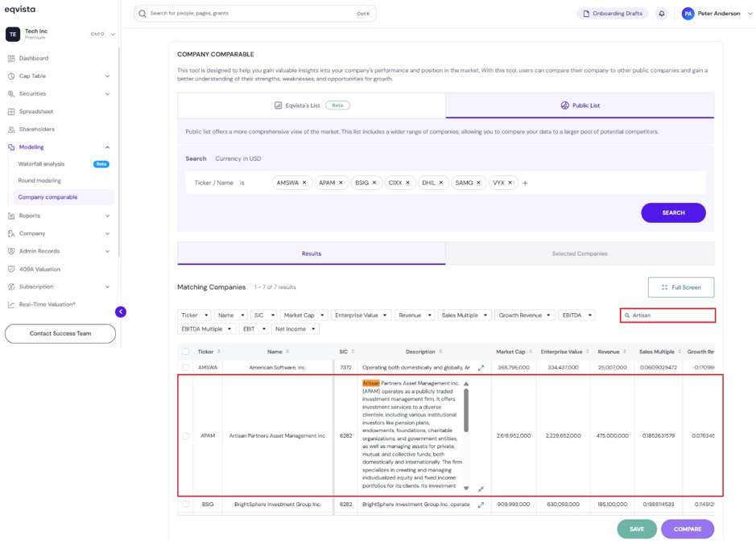Remove the SAMG ticker chip
This screenshot has height=544, width=756.
click(478, 183)
